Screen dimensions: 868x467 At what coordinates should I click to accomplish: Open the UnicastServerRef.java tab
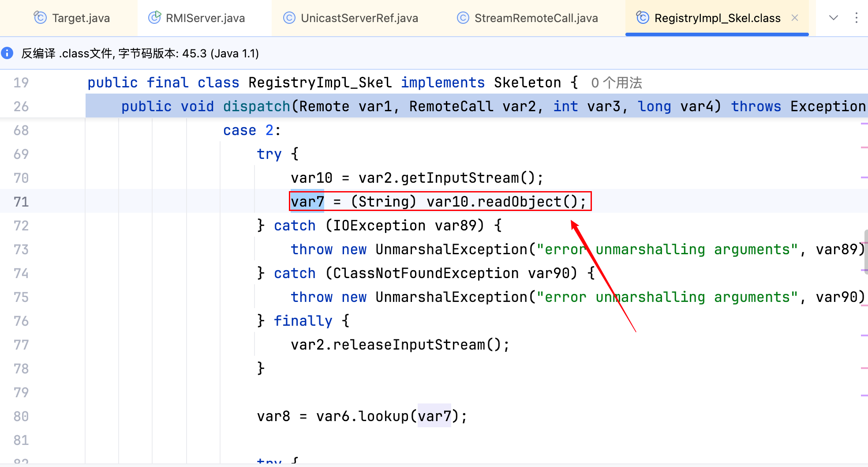click(x=359, y=18)
